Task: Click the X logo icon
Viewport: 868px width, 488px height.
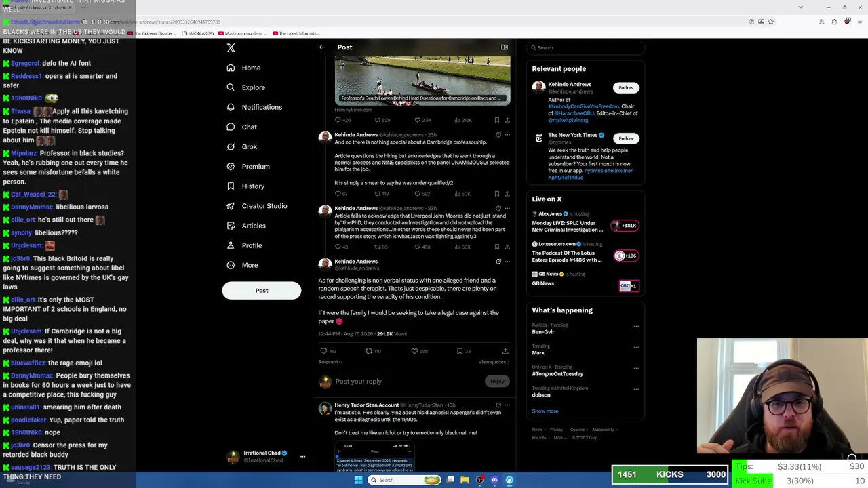Action: point(231,47)
